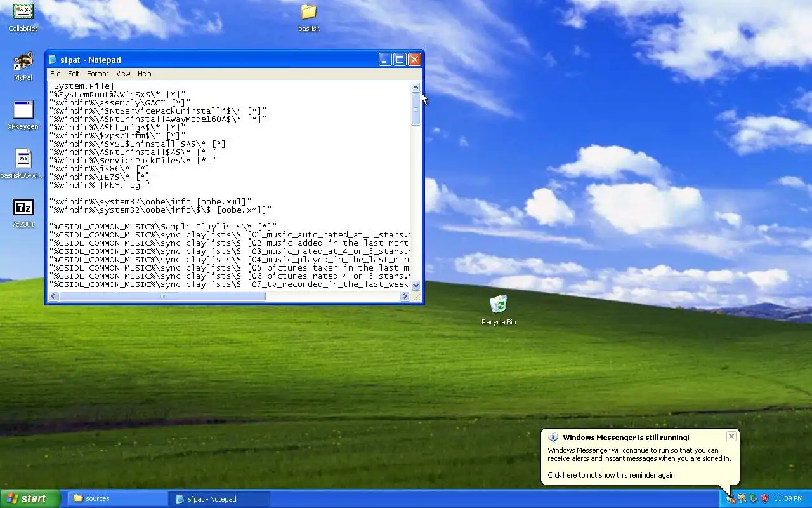This screenshot has width=812, height=508.
Task: Click the NtServicePackUninstall line
Action: (x=158, y=111)
